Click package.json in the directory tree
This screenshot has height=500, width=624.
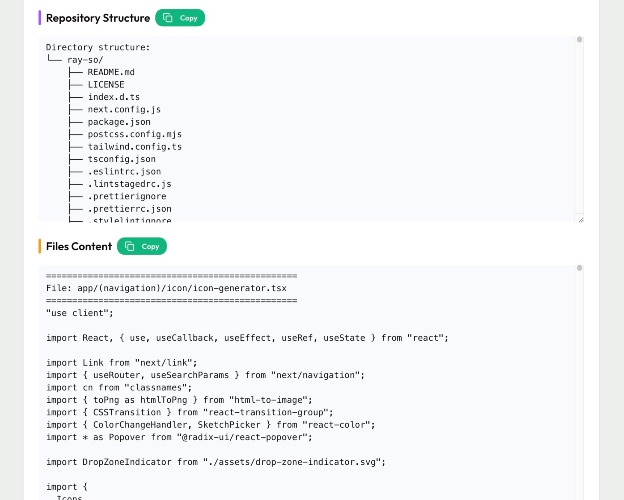tap(119, 122)
